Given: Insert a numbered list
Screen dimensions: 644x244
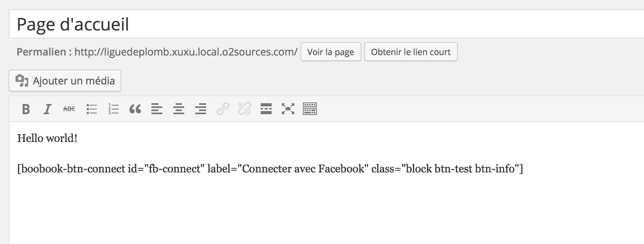Looking at the screenshot, I should tap(113, 109).
